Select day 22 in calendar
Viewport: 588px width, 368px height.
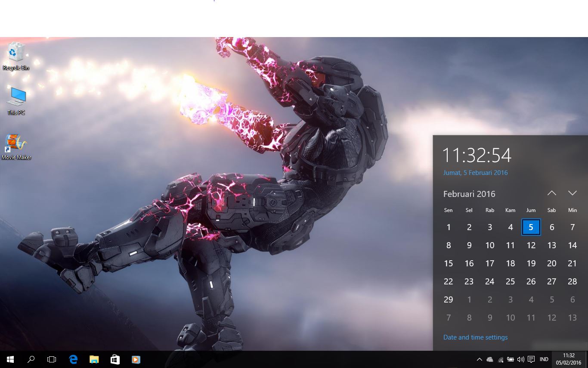(x=448, y=281)
